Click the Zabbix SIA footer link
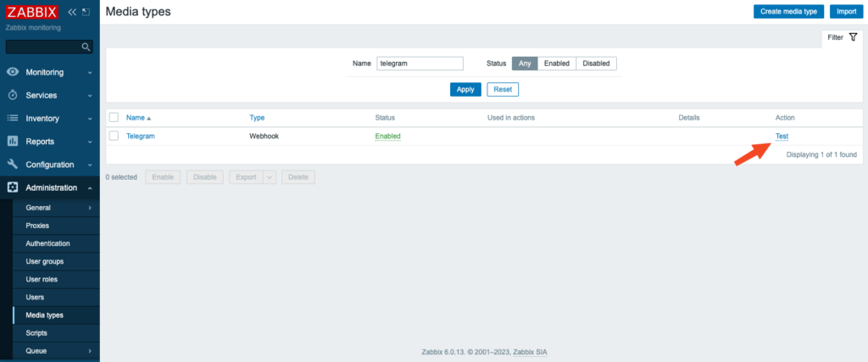 pyautogui.click(x=530, y=352)
